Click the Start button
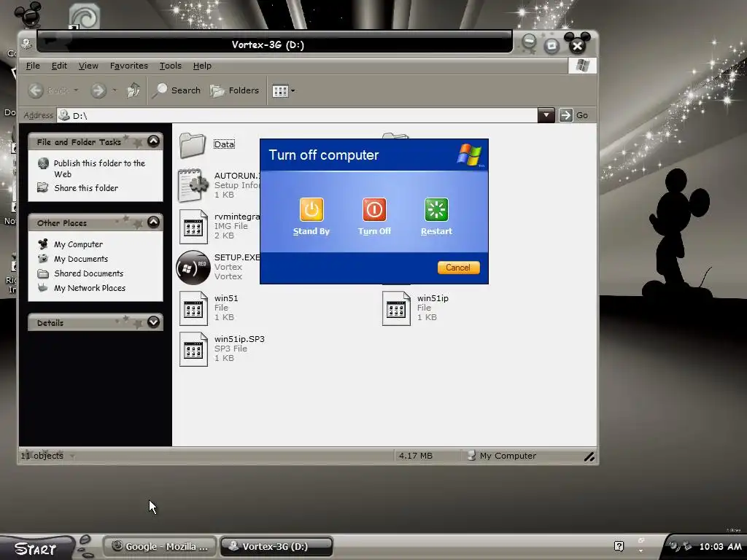Screen dimensions: 747x560 click(36, 548)
